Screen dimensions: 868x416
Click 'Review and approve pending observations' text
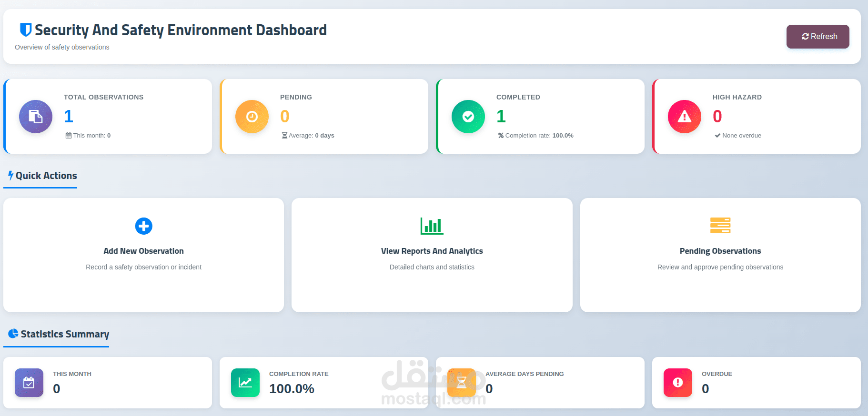720,267
